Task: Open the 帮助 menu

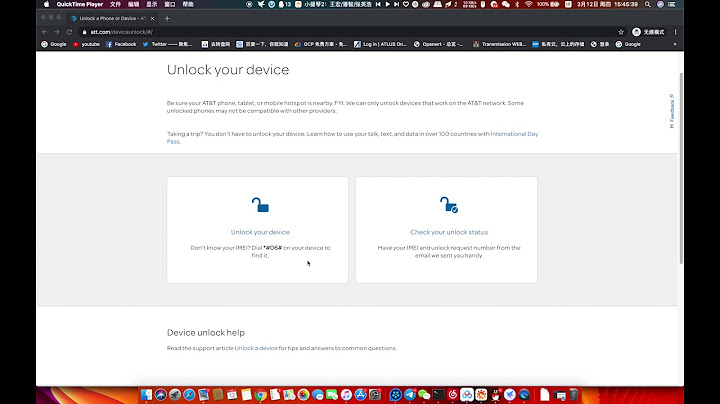Action: (x=188, y=4)
